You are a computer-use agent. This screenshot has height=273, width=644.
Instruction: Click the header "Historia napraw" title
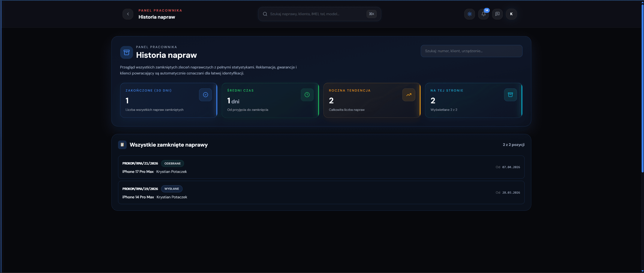pos(157,17)
